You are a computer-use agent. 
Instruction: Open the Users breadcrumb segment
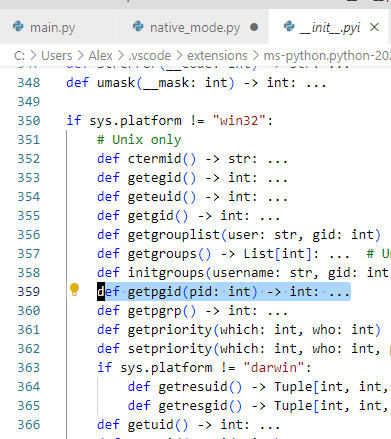[57, 55]
